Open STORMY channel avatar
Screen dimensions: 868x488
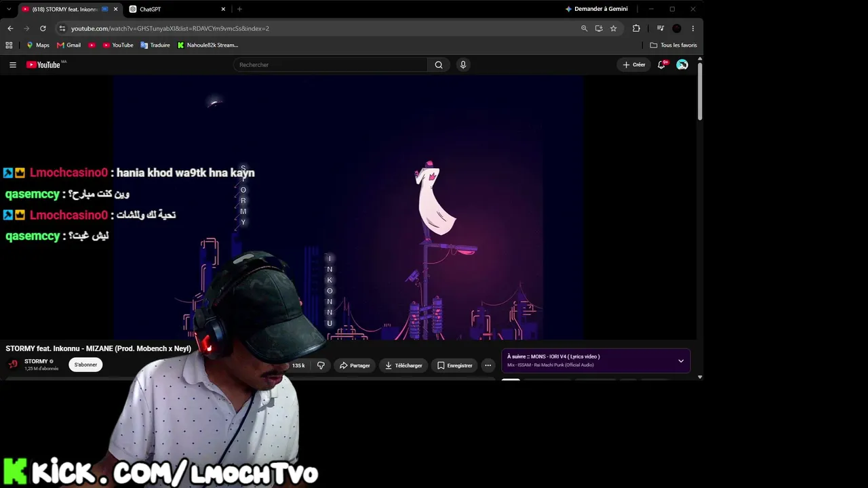[x=13, y=365]
